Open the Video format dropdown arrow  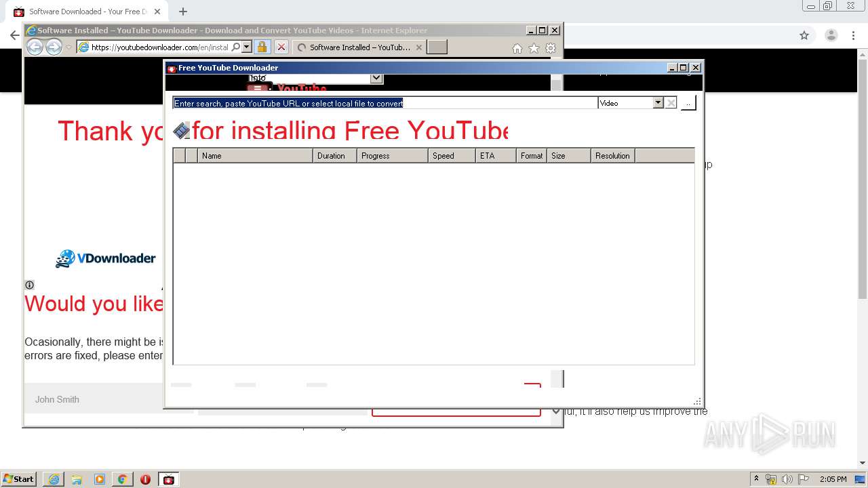click(658, 103)
